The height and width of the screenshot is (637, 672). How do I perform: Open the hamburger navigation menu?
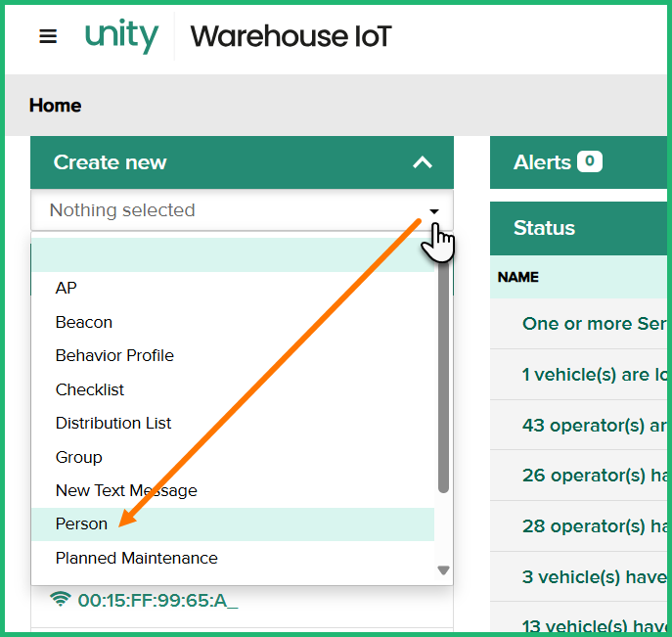48,36
